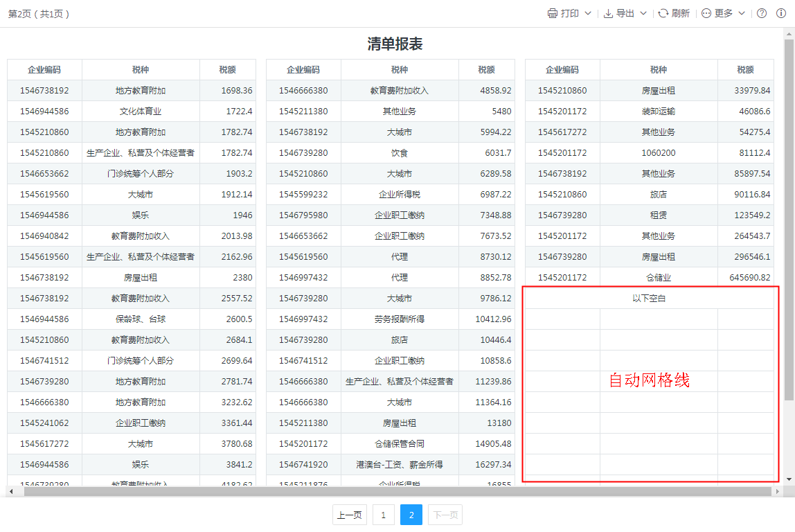Click the 下一页 button
795x532 pixels.
click(445, 515)
